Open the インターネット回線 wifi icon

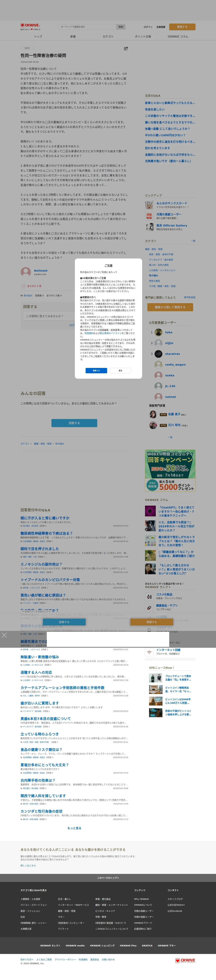point(149,652)
